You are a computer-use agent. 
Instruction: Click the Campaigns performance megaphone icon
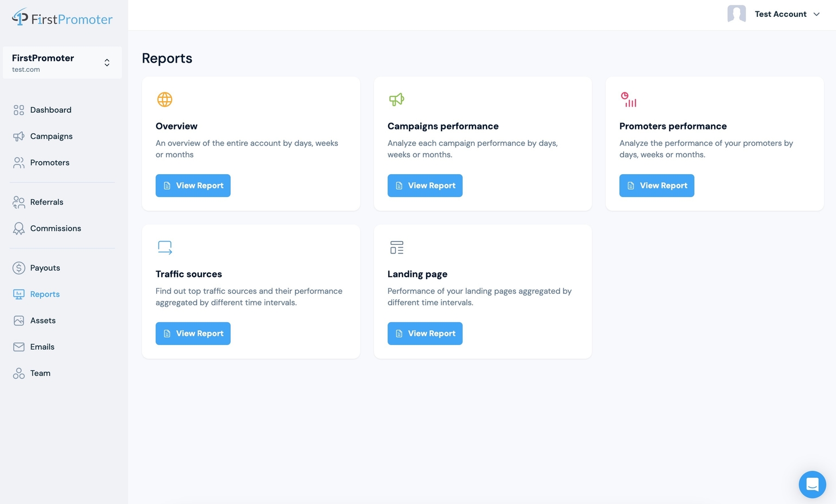pyautogui.click(x=397, y=100)
